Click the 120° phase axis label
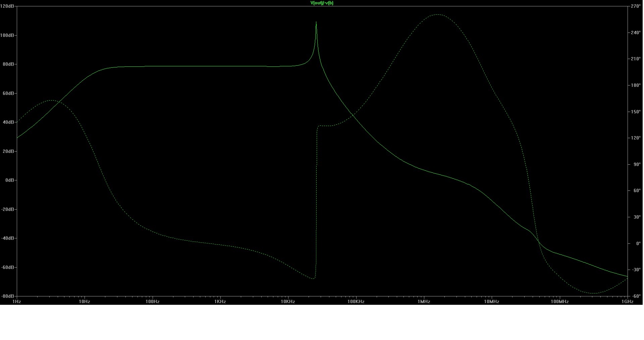 point(636,138)
